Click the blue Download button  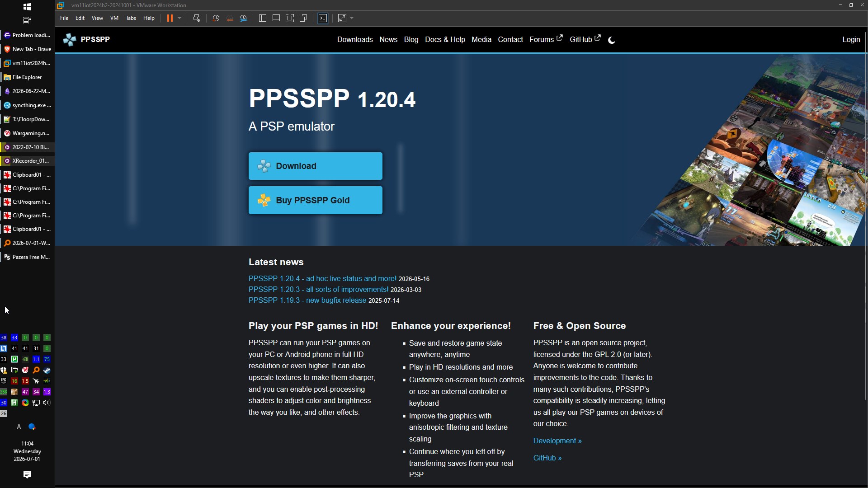316,166
